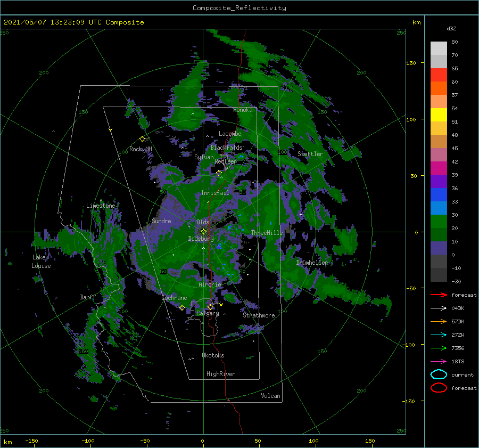This screenshot has width=479, height=448.
Task: Click the Banff city label
Action: click(88, 297)
